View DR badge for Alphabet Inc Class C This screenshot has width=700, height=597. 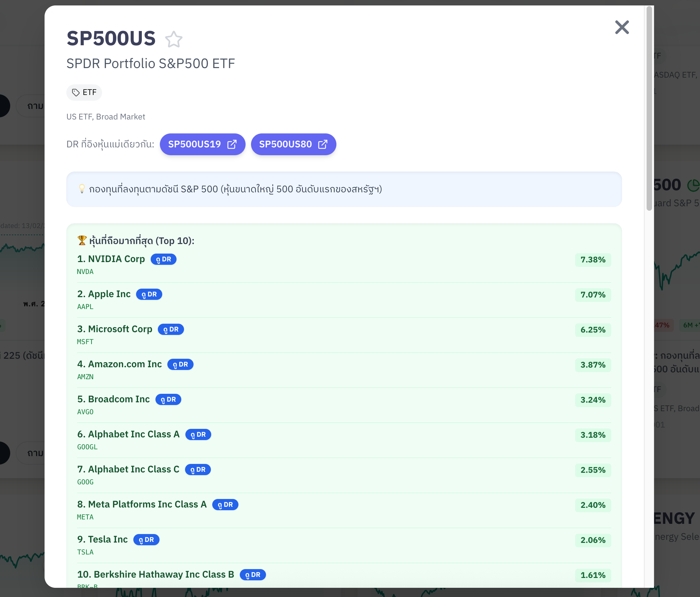198,470
